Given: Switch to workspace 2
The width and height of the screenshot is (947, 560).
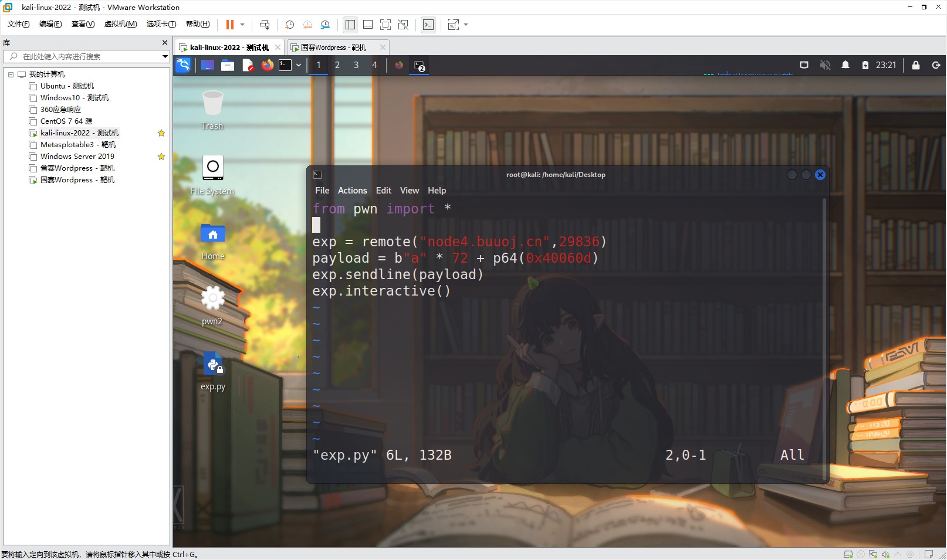Looking at the screenshot, I should pyautogui.click(x=337, y=65).
